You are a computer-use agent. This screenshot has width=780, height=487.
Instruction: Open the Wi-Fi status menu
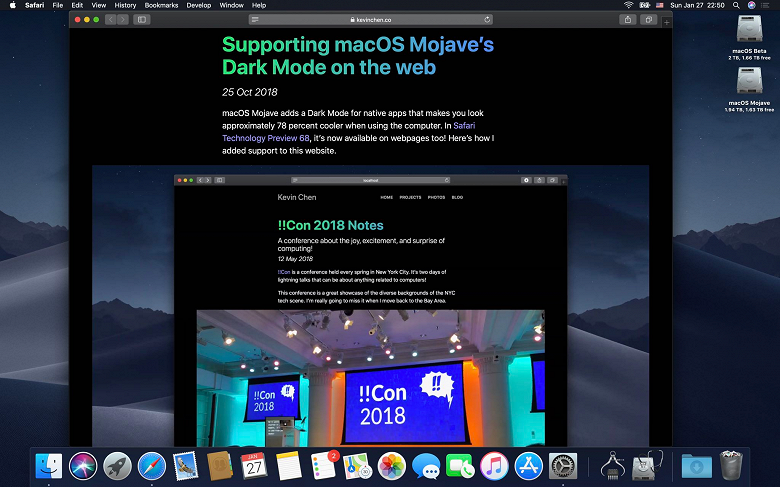[x=629, y=5]
